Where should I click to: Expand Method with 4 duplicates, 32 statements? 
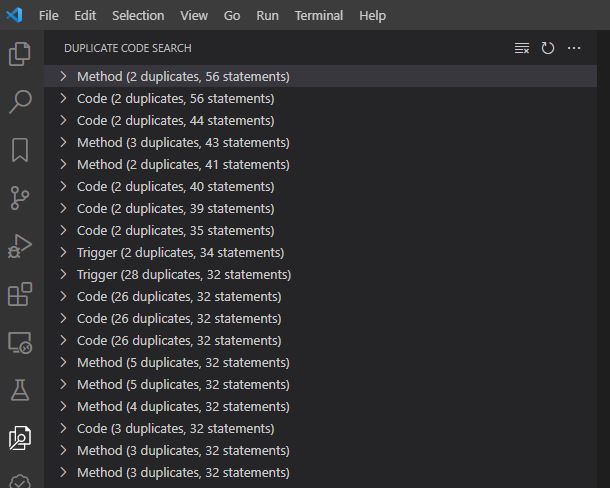tap(321, 406)
